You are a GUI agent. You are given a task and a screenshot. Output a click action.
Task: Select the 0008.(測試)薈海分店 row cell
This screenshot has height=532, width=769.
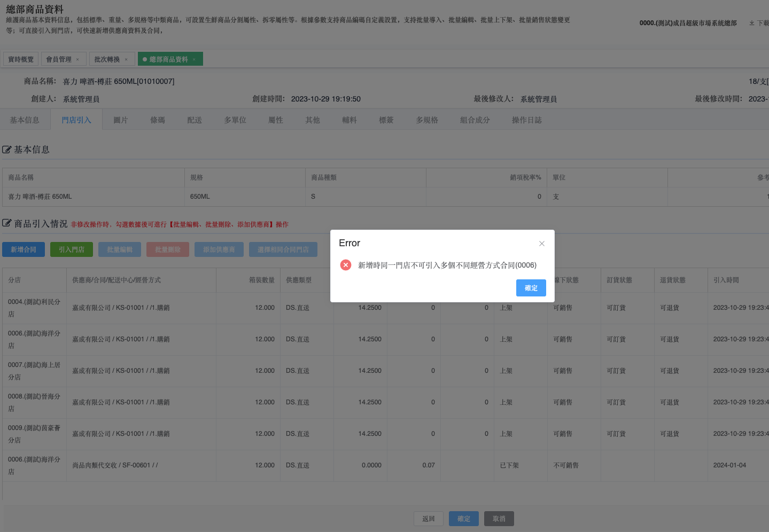coord(34,403)
